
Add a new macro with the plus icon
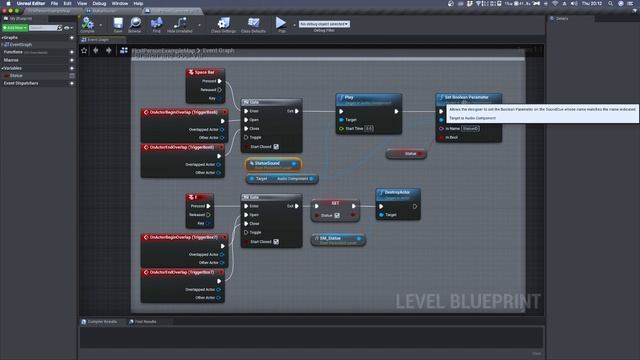coord(72,60)
